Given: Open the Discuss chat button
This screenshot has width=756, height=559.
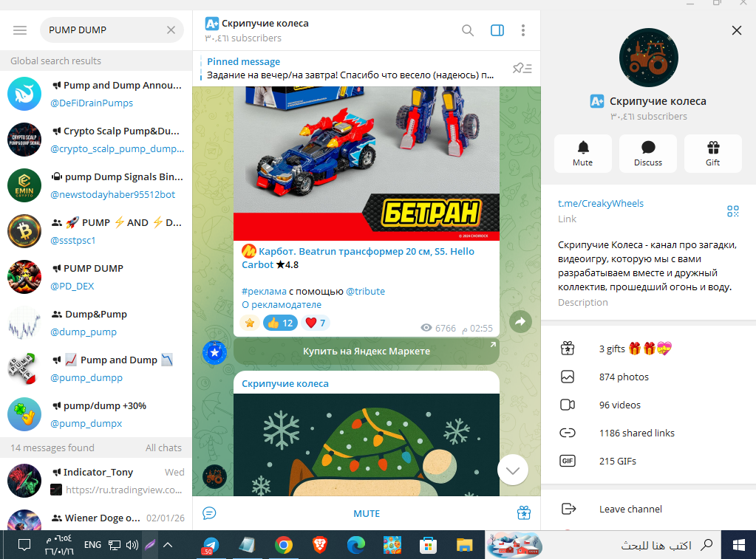Looking at the screenshot, I should point(648,154).
